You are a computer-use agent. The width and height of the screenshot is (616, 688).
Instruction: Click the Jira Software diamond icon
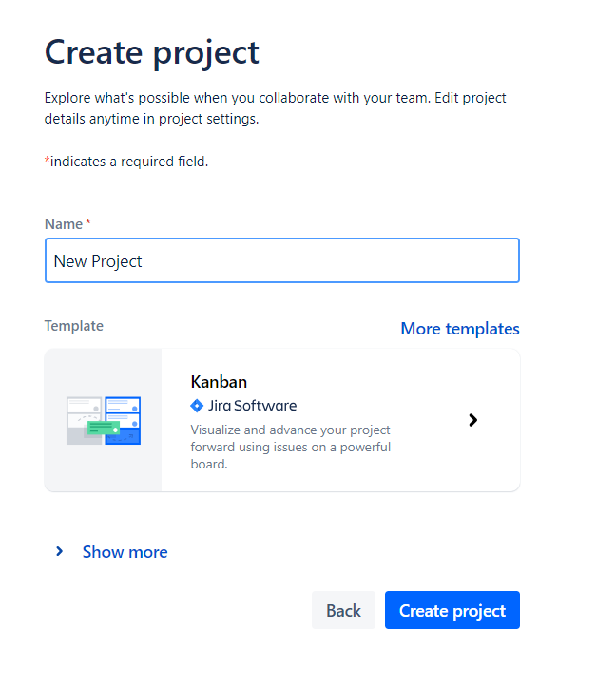pyautogui.click(x=197, y=406)
